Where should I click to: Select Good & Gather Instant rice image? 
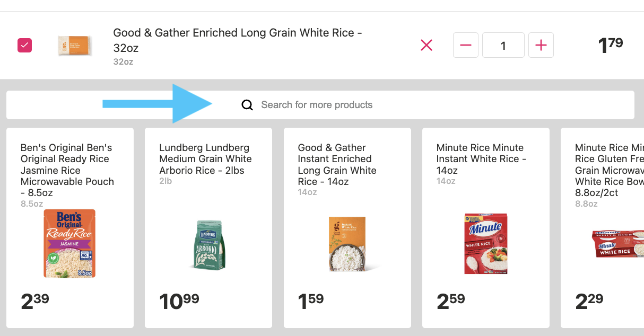pos(347,244)
